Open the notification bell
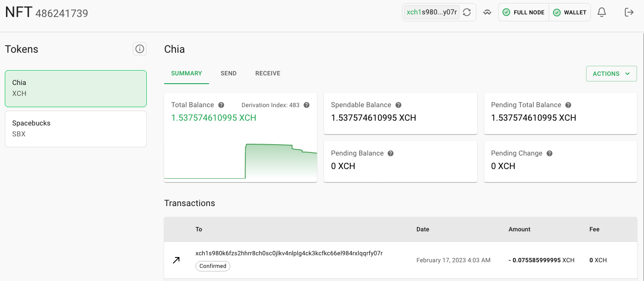644x281 pixels. click(x=601, y=12)
